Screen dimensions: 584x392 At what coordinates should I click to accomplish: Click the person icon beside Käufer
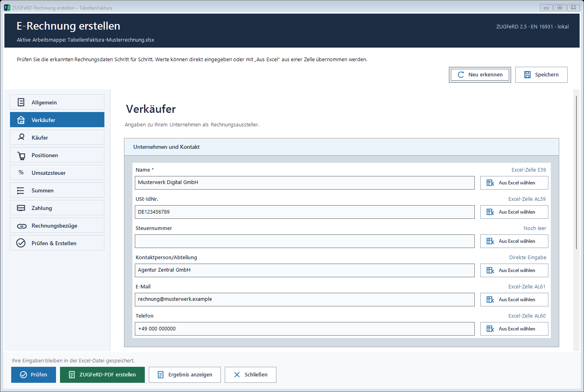click(22, 137)
